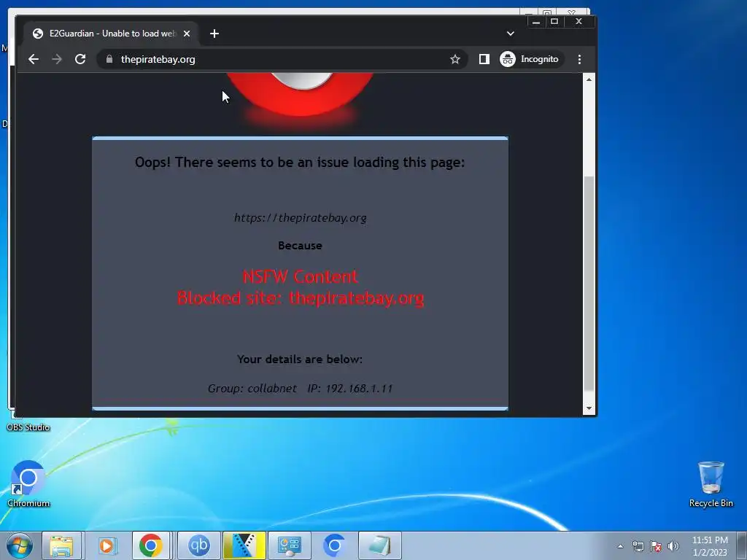
Task: Click the vertical scrollbar thumb
Action: click(589, 284)
